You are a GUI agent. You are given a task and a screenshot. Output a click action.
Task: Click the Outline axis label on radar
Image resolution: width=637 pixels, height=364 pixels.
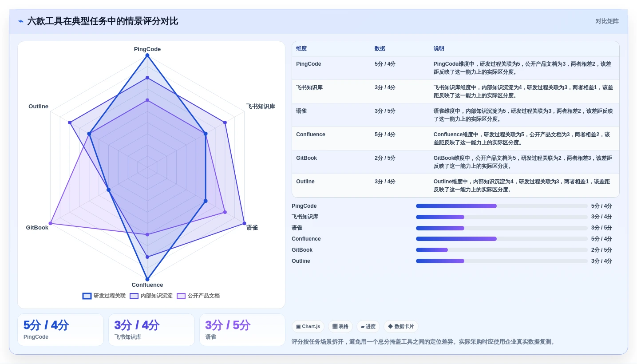(x=39, y=107)
